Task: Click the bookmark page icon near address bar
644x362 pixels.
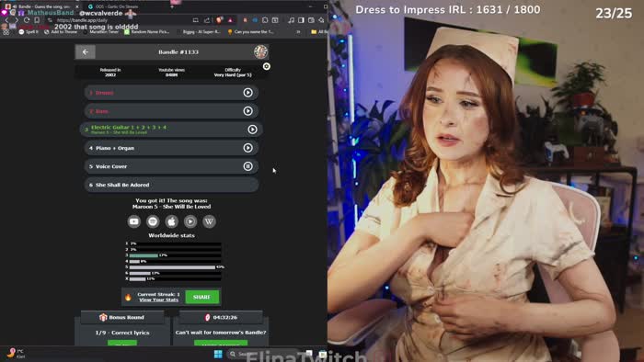Action: (37, 20)
